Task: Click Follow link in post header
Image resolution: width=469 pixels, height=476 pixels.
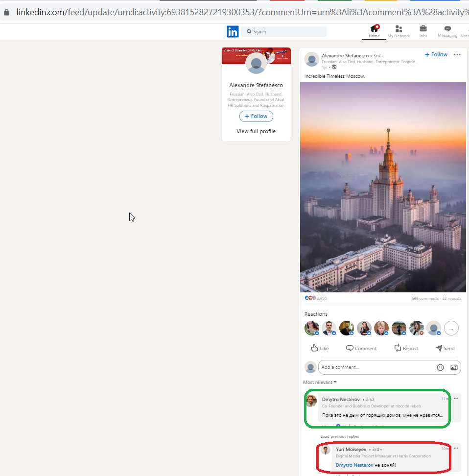Action: [436, 55]
